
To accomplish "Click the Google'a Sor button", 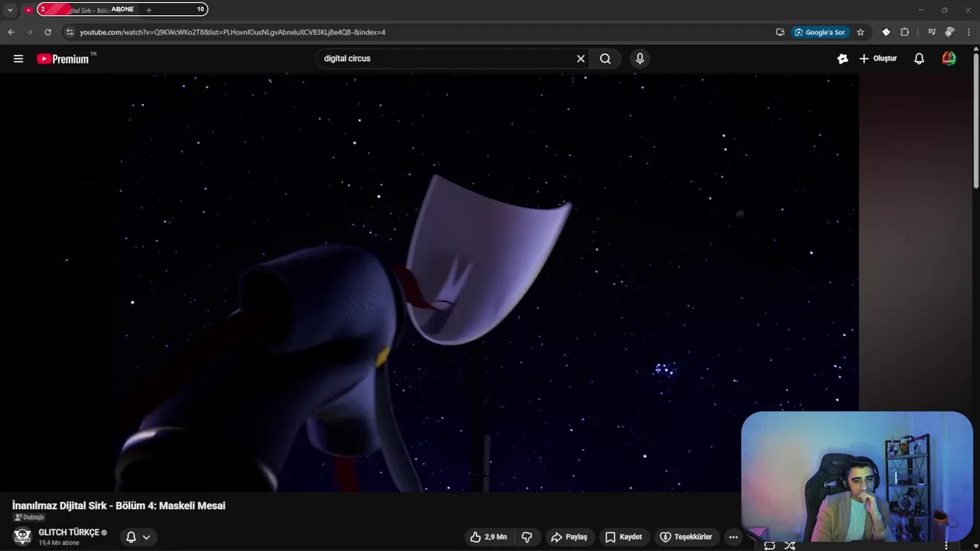I will click(x=820, y=32).
